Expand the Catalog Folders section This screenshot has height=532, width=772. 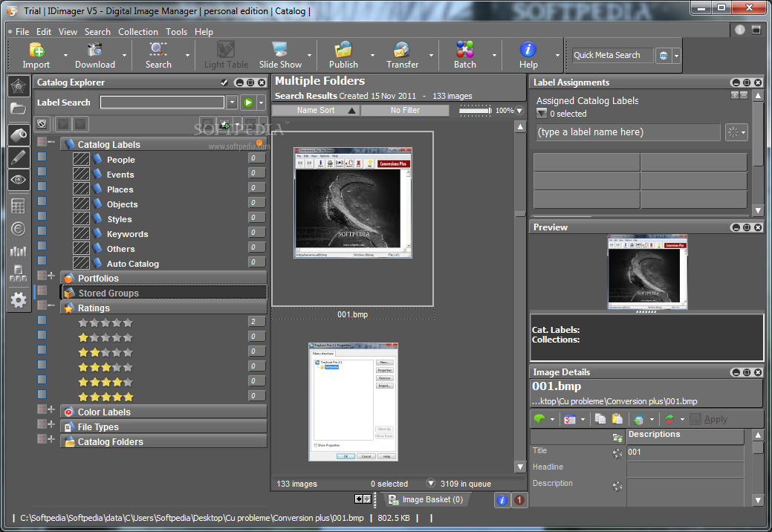point(52,438)
